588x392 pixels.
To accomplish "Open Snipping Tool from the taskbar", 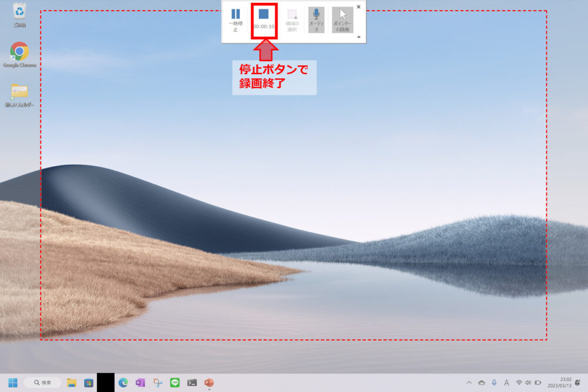I will (x=158, y=383).
